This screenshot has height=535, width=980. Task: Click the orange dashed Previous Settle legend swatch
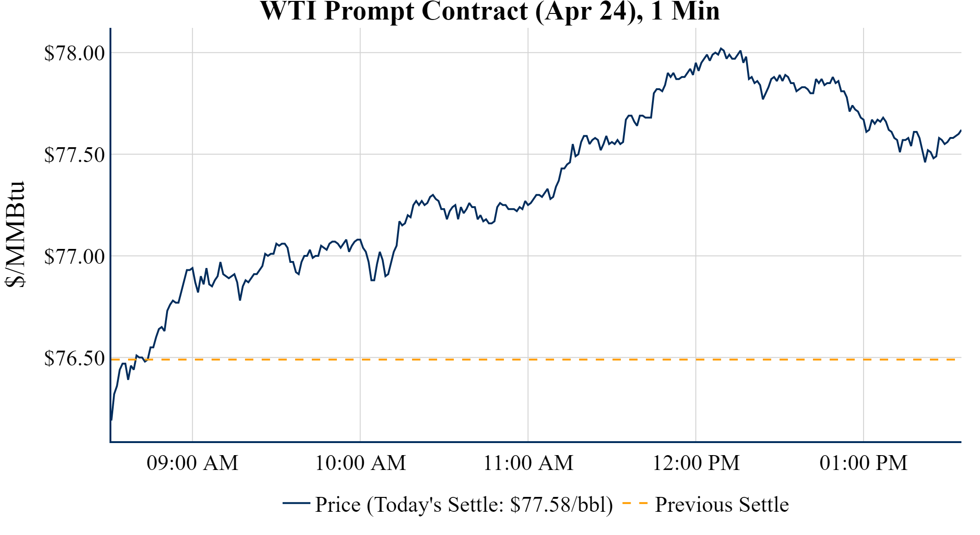coord(634,503)
